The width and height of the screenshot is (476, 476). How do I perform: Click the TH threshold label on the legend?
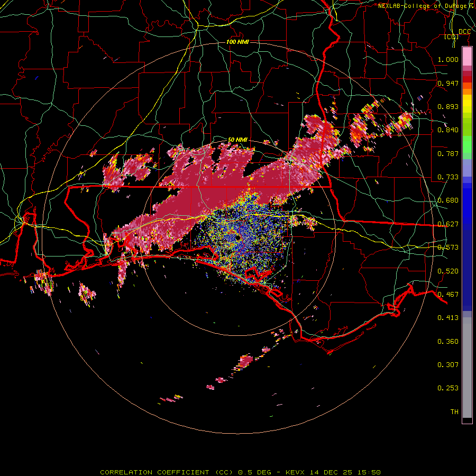pyautogui.click(x=454, y=411)
